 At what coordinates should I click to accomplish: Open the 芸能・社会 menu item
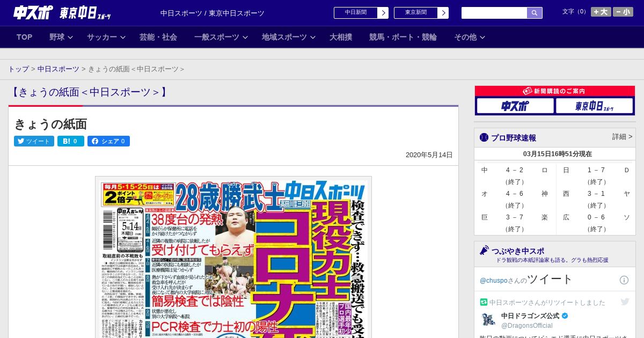coord(158,37)
